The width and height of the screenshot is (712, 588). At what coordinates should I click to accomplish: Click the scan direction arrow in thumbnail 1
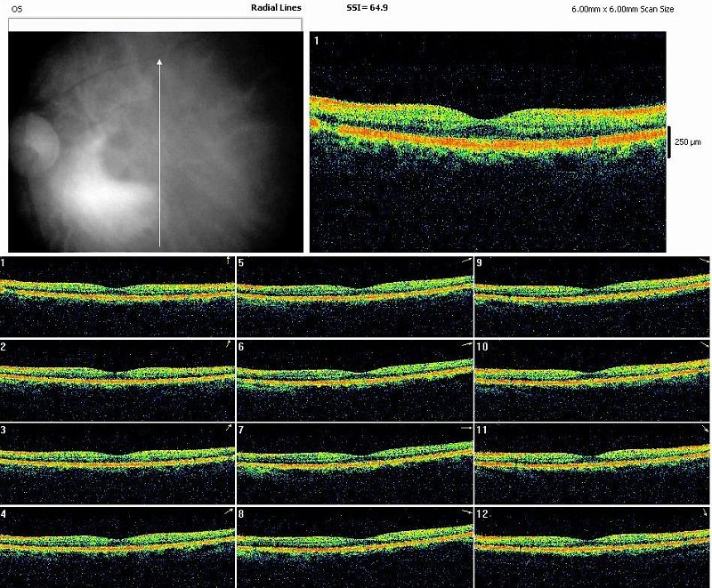pos(229,260)
